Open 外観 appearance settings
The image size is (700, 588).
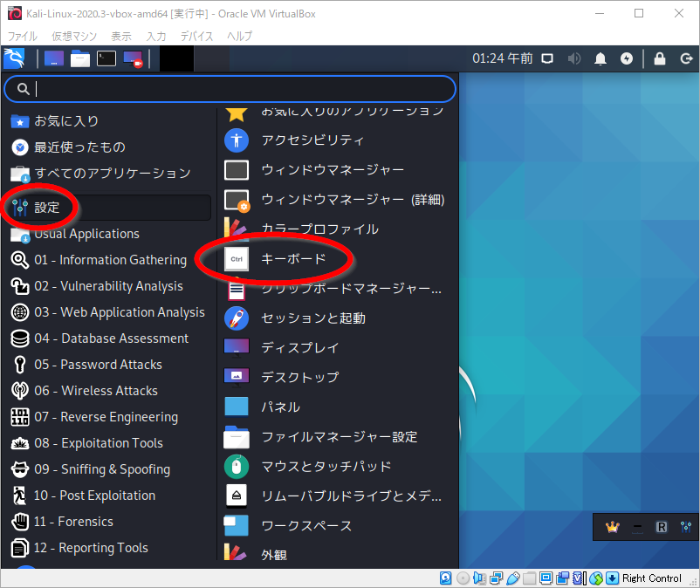click(x=339, y=553)
